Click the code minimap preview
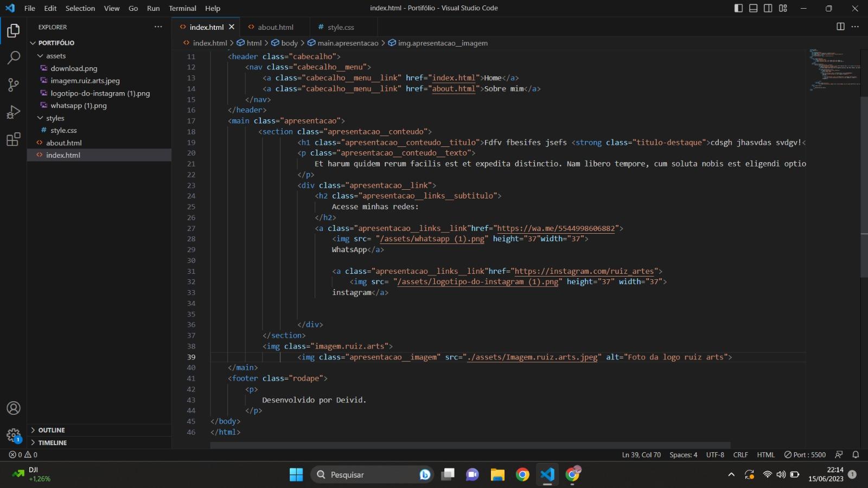This screenshot has width=868, height=488. pos(834,69)
